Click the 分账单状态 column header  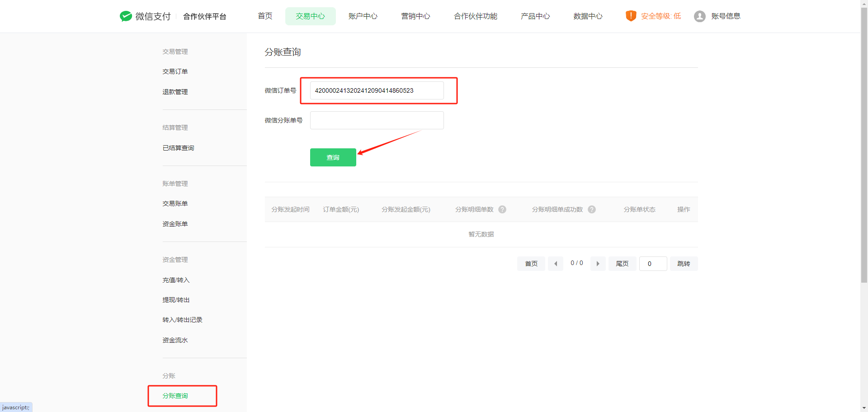tap(640, 209)
